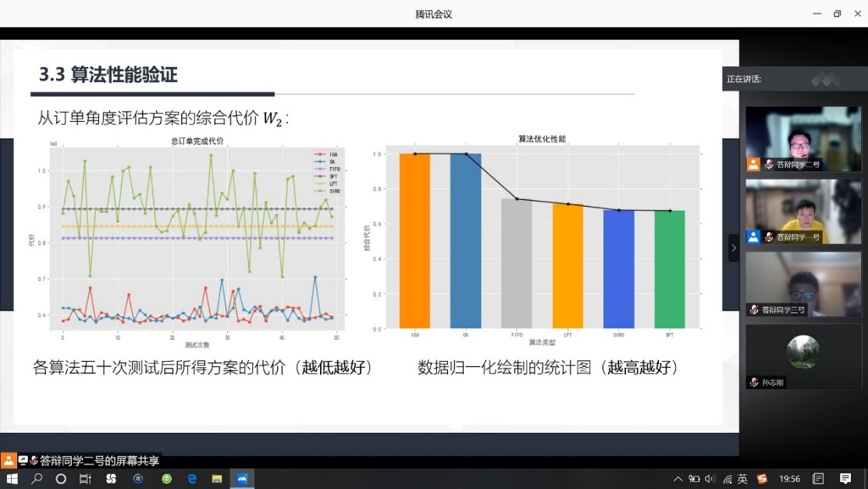
Task: Open Windows taskbar search
Action: 37,479
